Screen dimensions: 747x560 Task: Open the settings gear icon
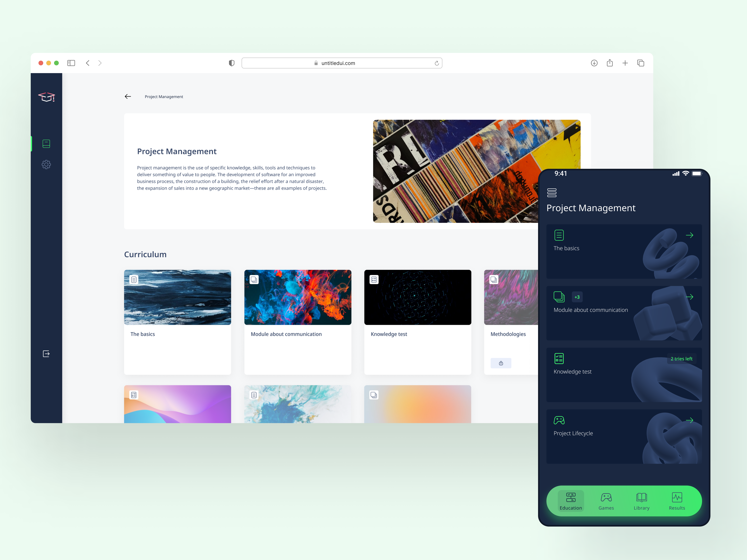tap(46, 164)
